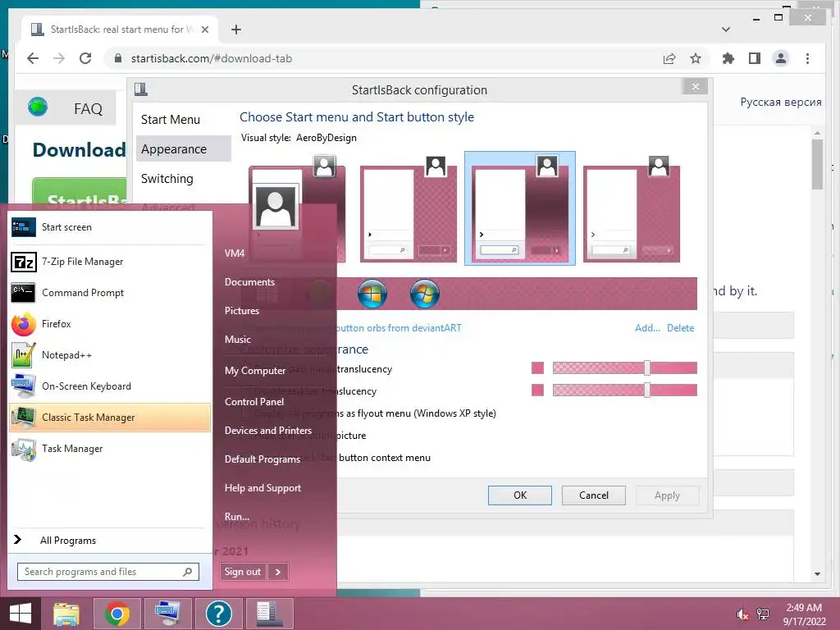This screenshot has height=630, width=840.
Task: Click the StartIsBack configuration taskbar icon
Action: (x=269, y=614)
